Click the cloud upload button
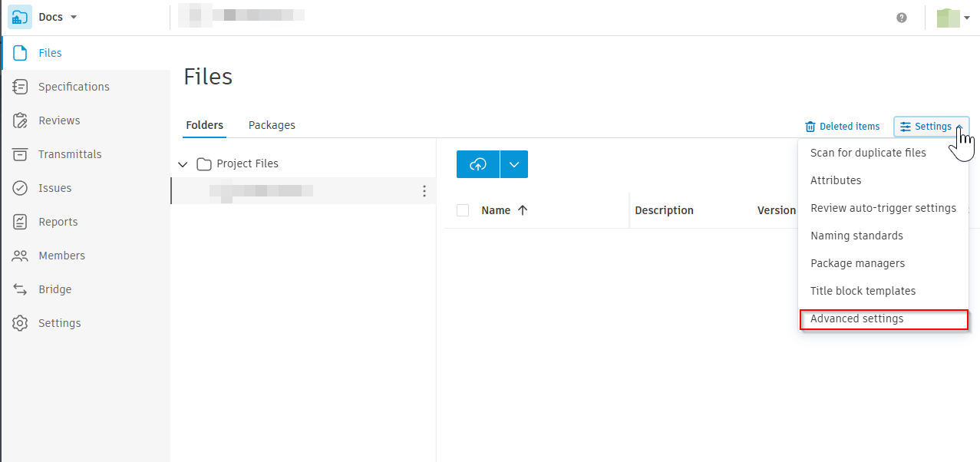Image resolution: width=980 pixels, height=462 pixels. click(478, 164)
